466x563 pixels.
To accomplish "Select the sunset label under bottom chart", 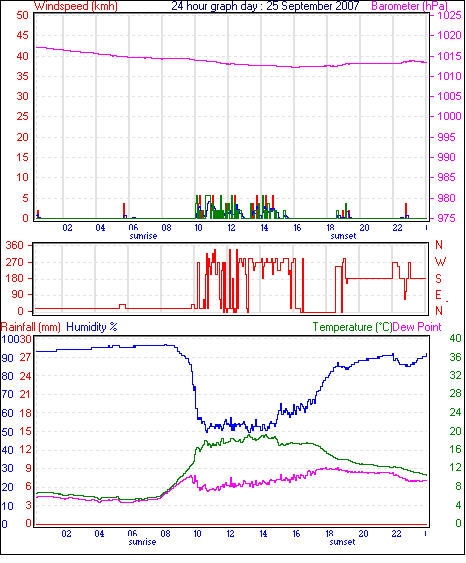I will coord(342,541).
